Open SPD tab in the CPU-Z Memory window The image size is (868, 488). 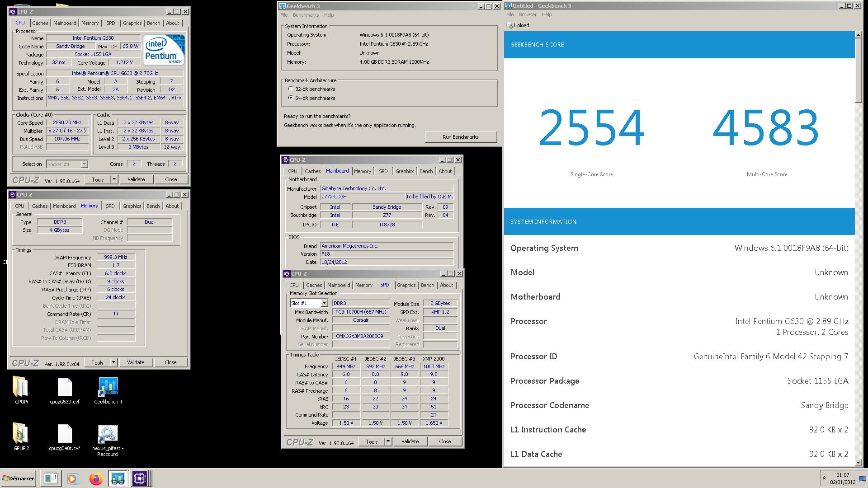[x=110, y=206]
